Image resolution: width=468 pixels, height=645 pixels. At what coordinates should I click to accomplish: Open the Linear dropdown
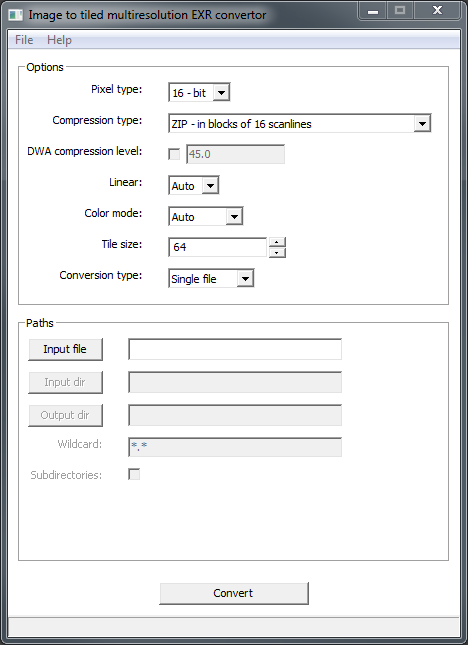194,186
